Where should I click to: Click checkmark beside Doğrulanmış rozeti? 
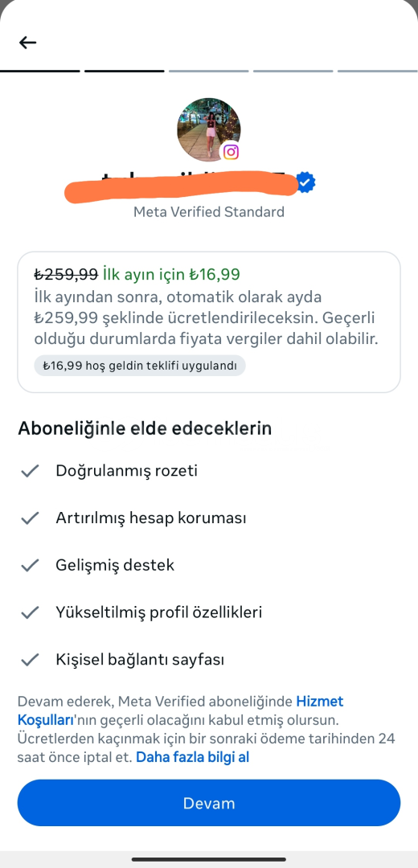tap(30, 471)
